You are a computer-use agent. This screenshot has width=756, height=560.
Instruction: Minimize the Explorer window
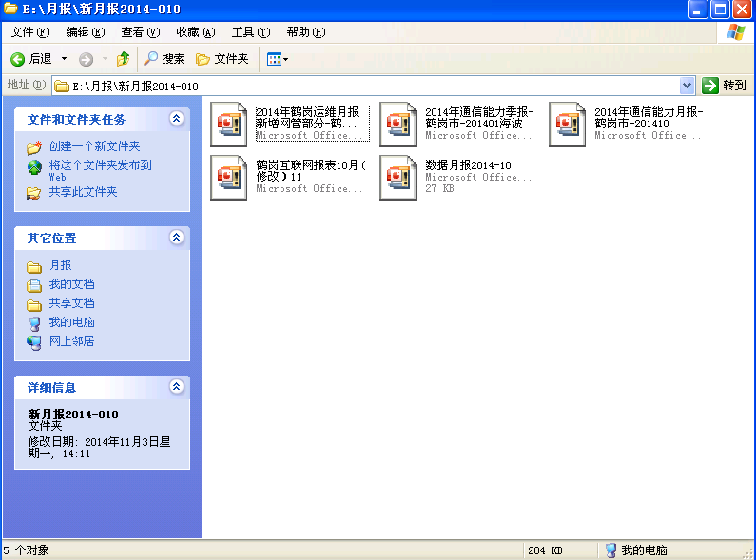point(698,9)
